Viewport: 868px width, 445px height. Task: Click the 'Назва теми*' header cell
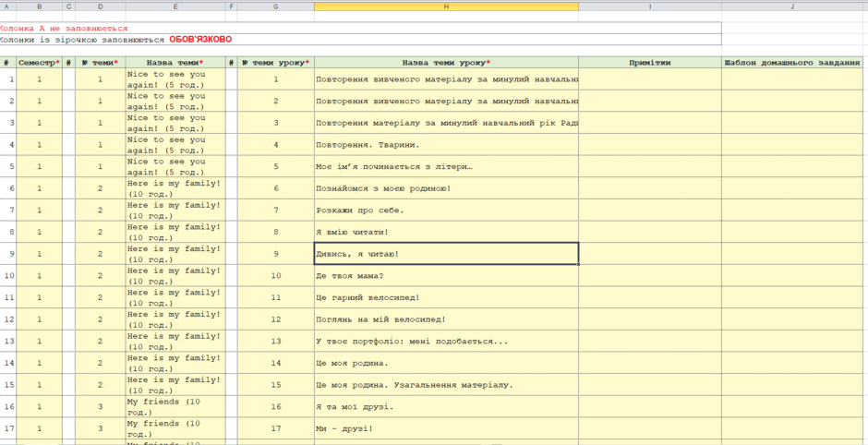[x=175, y=63]
